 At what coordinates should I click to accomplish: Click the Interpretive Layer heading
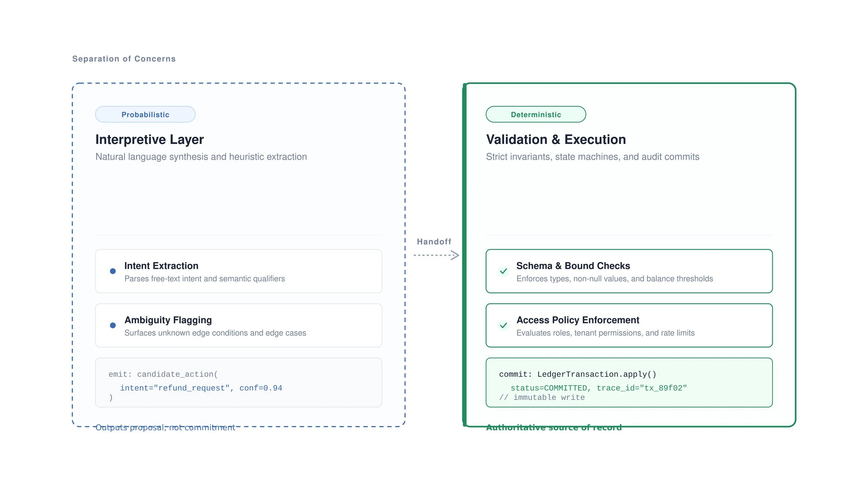click(x=150, y=140)
